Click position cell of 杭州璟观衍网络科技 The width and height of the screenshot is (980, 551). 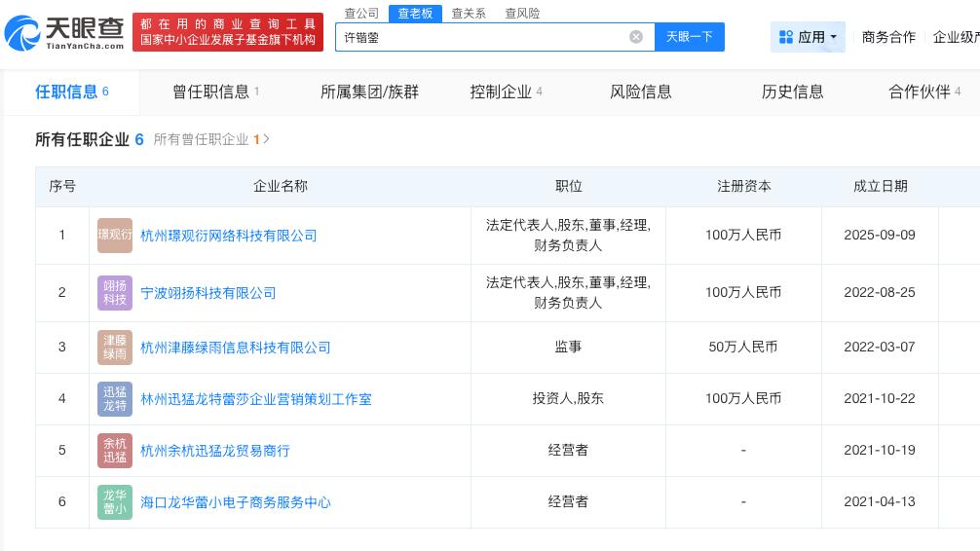coord(568,236)
